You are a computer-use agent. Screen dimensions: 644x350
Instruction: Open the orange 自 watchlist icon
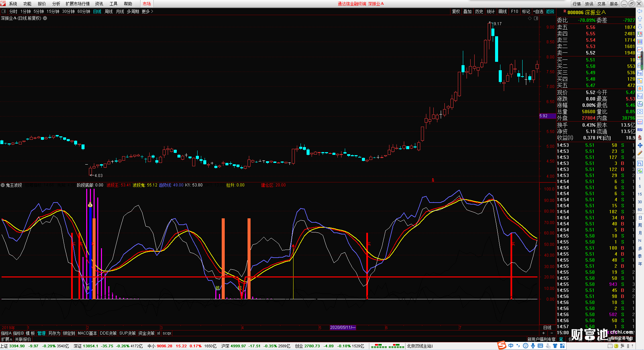(x=640, y=88)
